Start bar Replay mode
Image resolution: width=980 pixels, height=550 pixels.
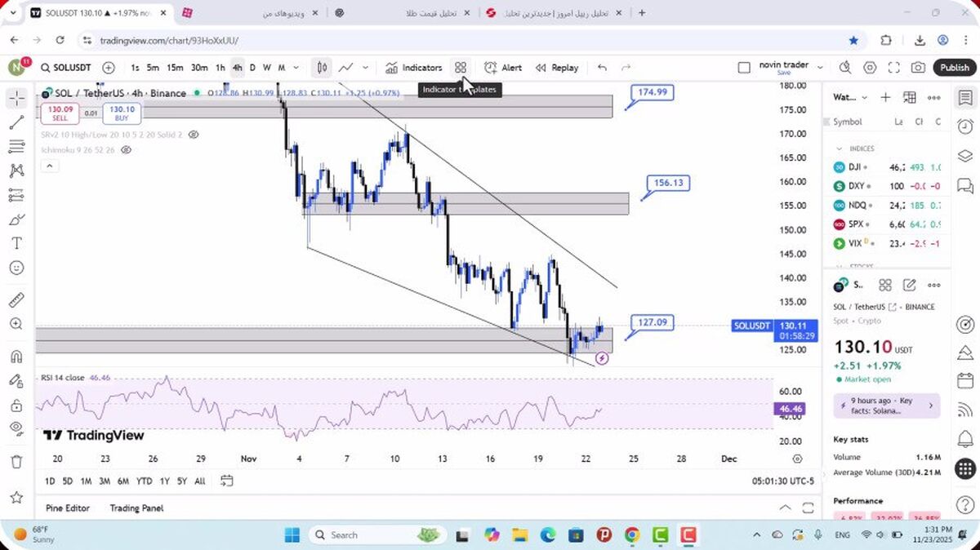(557, 68)
